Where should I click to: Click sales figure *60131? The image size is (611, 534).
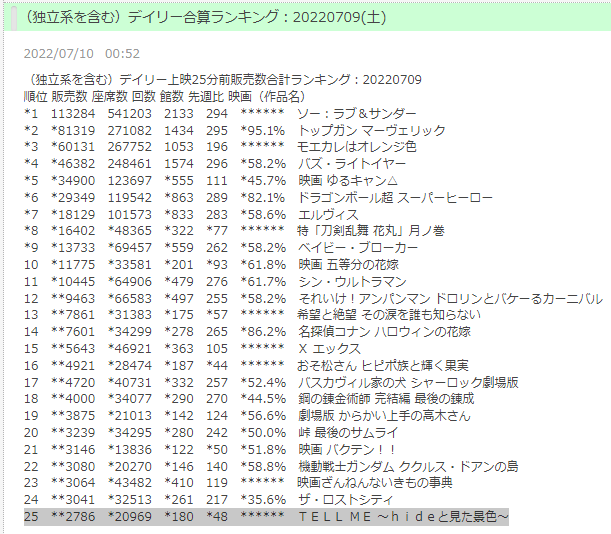pyautogui.click(x=73, y=147)
